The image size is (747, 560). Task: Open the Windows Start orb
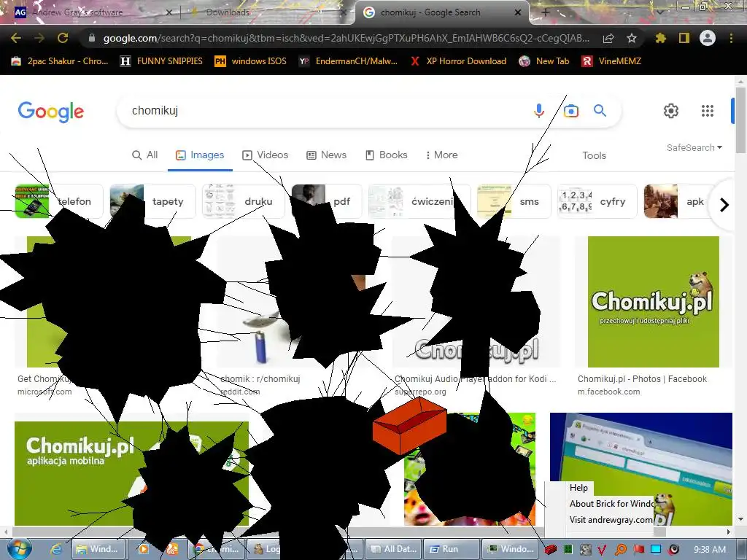(20, 548)
